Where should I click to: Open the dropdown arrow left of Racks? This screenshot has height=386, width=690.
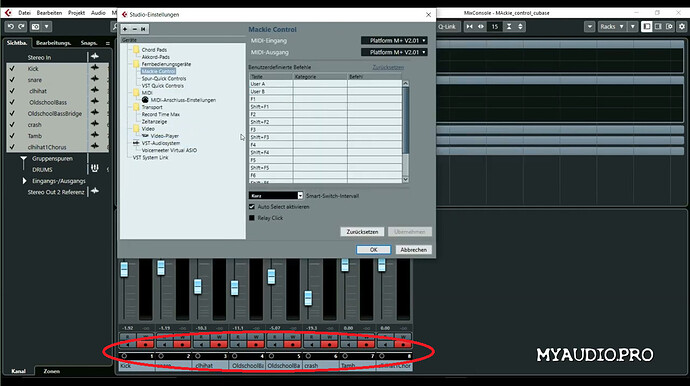click(x=590, y=27)
